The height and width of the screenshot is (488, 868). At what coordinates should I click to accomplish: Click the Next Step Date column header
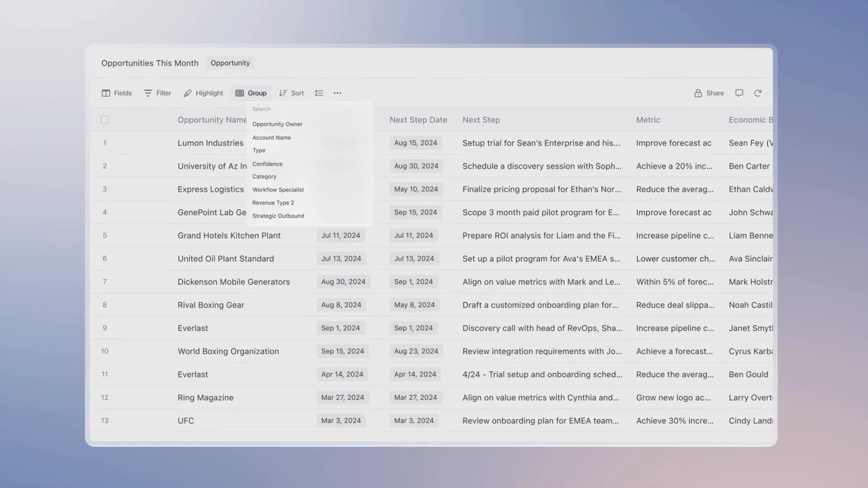(418, 120)
